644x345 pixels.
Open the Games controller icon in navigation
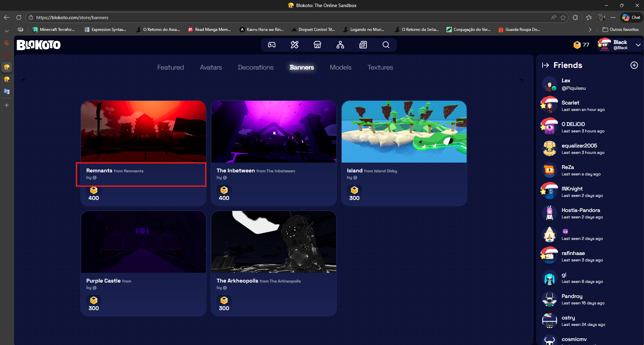271,45
